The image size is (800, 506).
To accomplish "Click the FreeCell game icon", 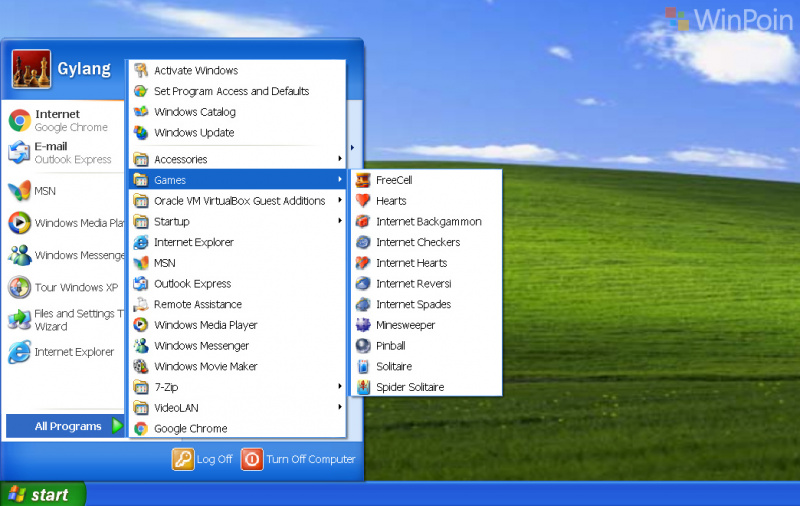I will (x=363, y=180).
